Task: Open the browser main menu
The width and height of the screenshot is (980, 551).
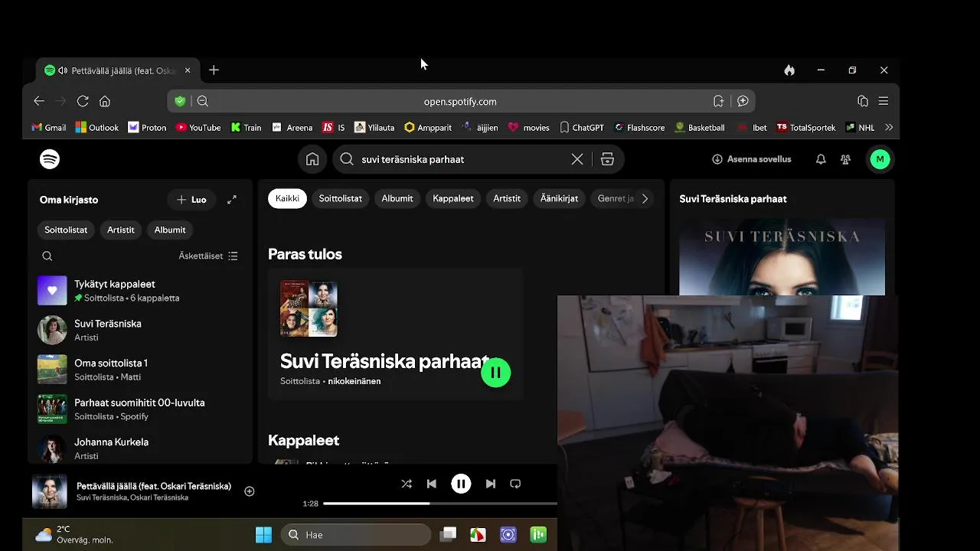Action: [884, 101]
